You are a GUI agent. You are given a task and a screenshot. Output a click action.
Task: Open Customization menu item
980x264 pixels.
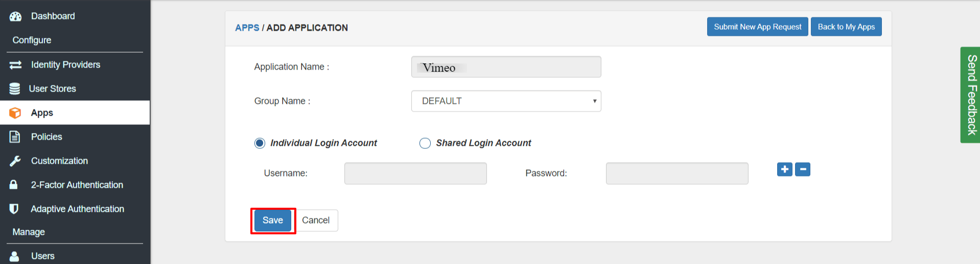coord(59,161)
